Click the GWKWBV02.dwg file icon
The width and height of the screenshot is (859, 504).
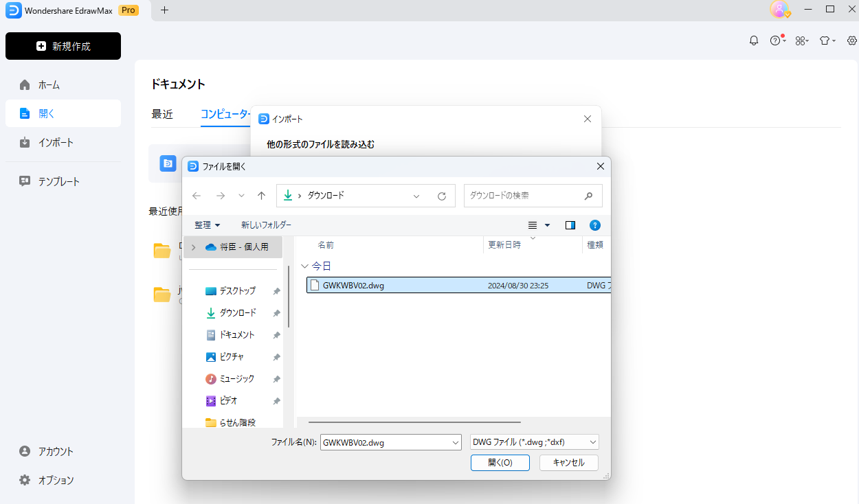click(315, 285)
